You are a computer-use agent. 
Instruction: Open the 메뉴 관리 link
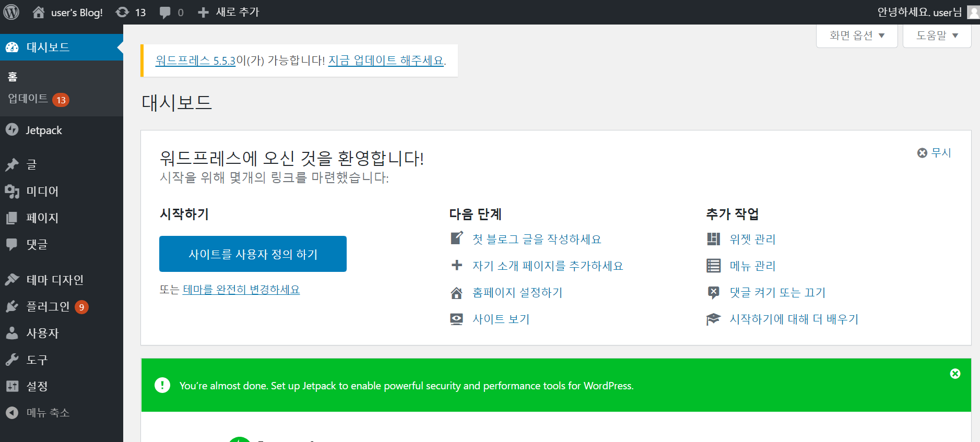[752, 266]
